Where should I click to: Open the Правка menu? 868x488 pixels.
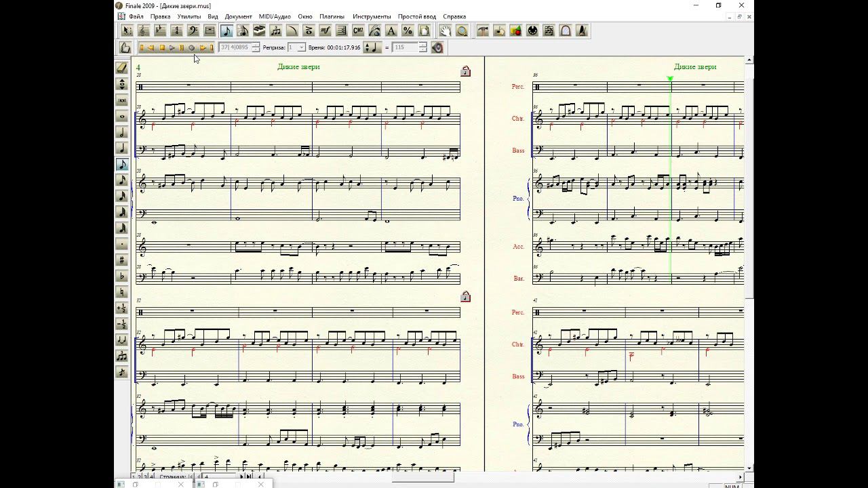coord(160,16)
